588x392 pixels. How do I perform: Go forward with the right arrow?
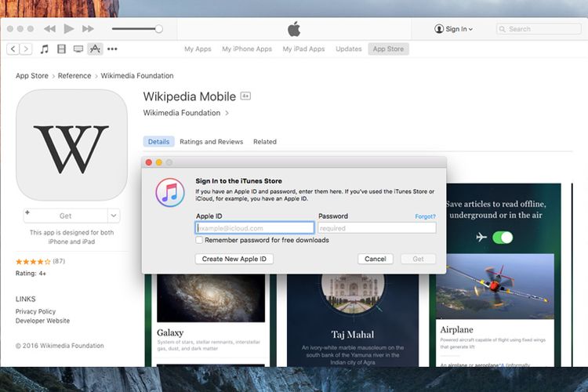pos(26,49)
